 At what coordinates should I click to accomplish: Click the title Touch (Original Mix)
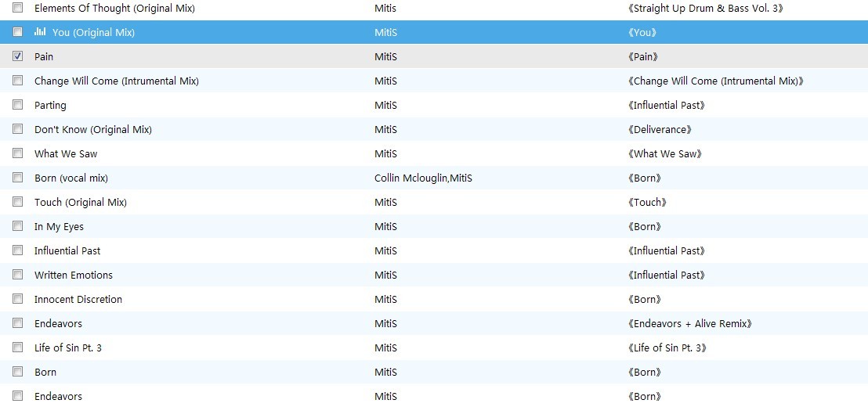(80, 203)
